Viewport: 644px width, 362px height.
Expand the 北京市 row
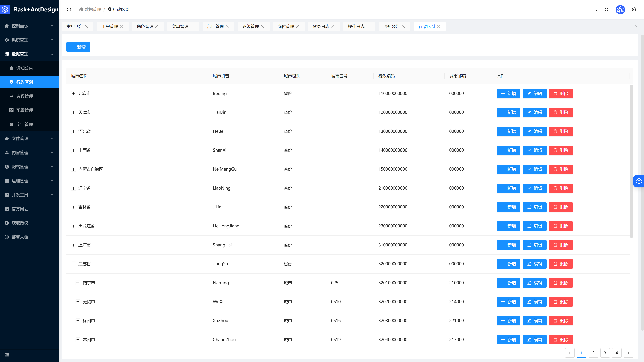(73, 94)
